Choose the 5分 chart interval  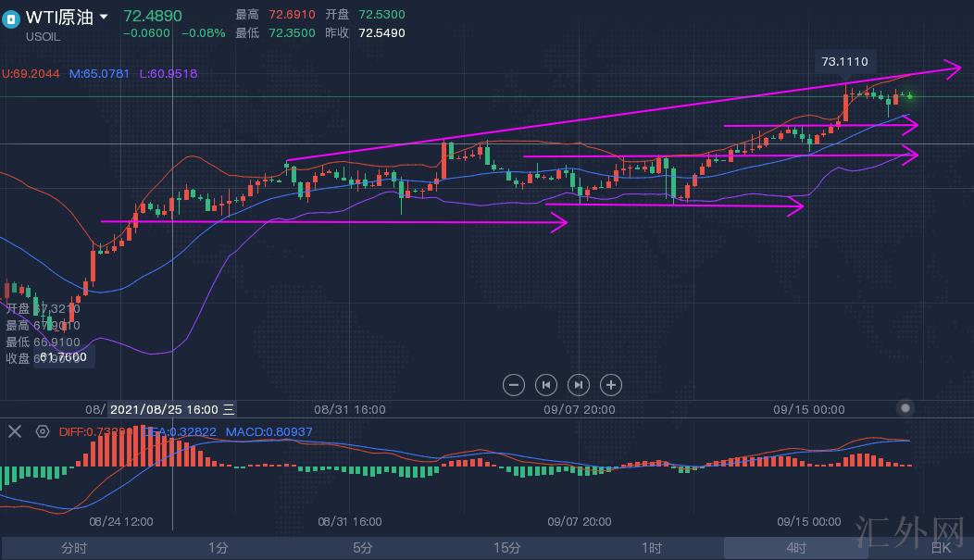(x=362, y=548)
